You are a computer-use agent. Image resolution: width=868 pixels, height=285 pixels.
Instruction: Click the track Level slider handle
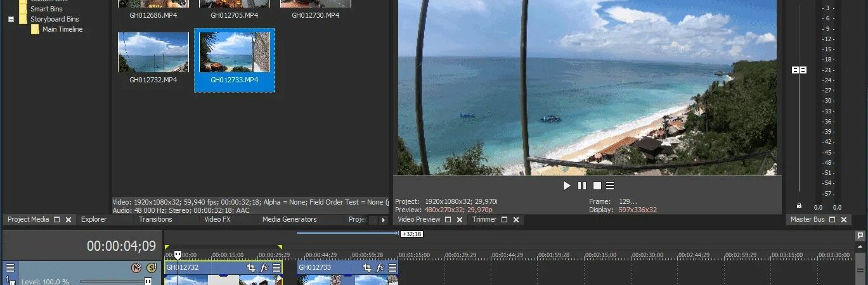pyautogui.click(x=148, y=281)
